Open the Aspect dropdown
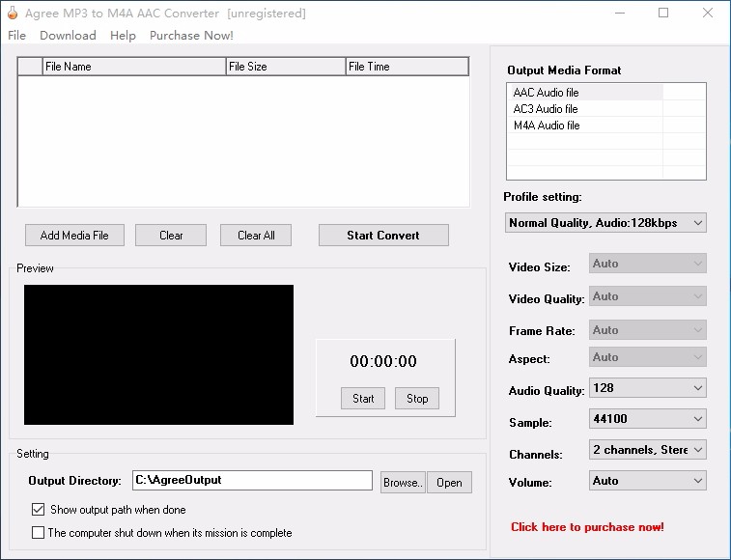 (x=648, y=356)
